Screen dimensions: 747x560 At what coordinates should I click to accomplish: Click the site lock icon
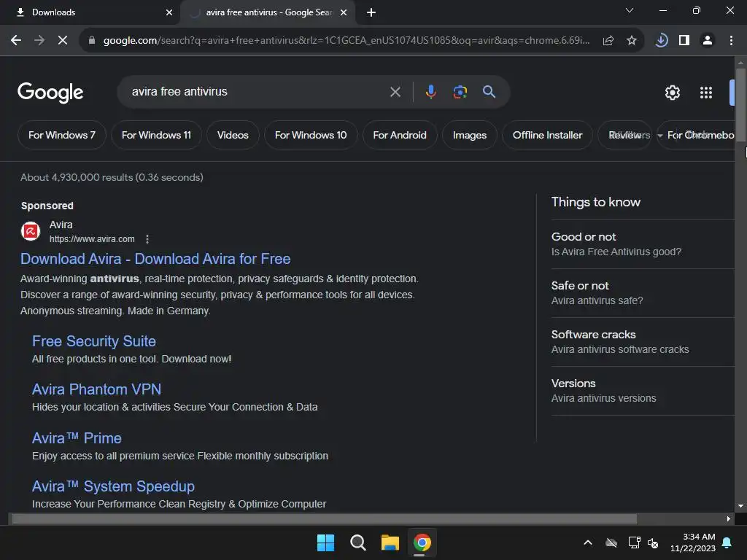(x=92, y=41)
